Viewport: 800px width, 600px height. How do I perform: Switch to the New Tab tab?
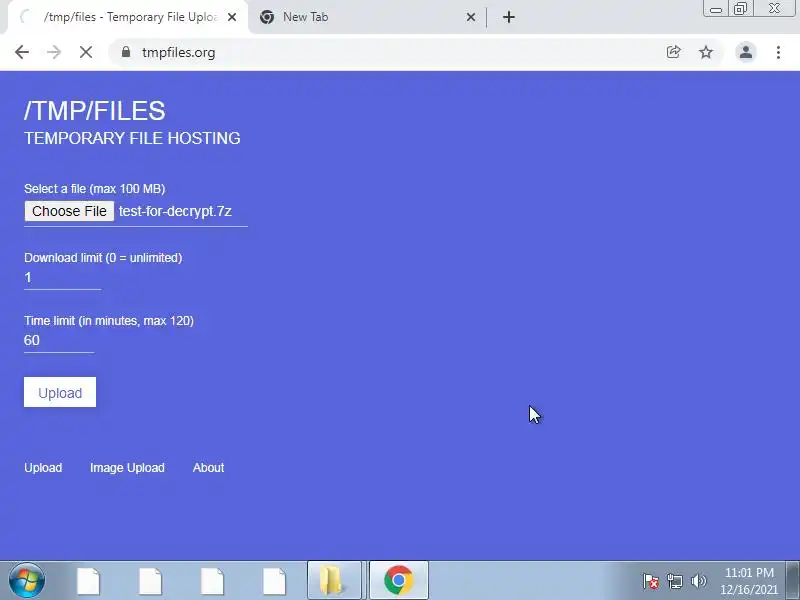click(x=365, y=17)
